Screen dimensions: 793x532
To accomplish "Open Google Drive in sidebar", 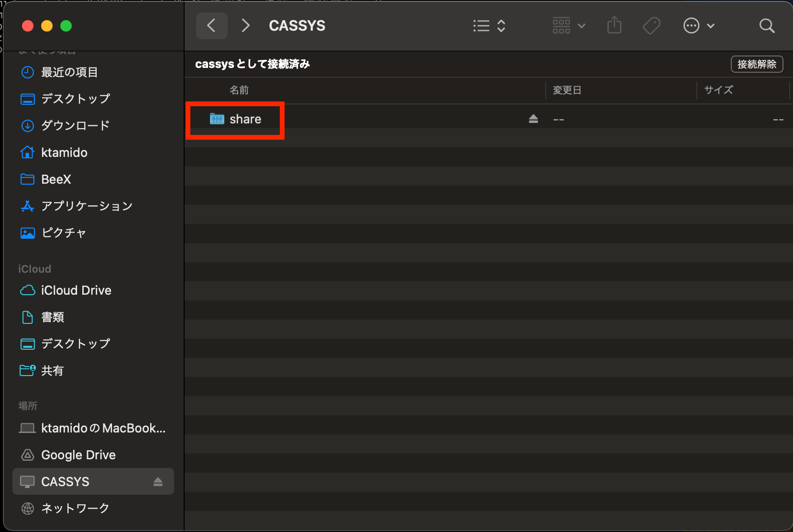I will coord(93,455).
